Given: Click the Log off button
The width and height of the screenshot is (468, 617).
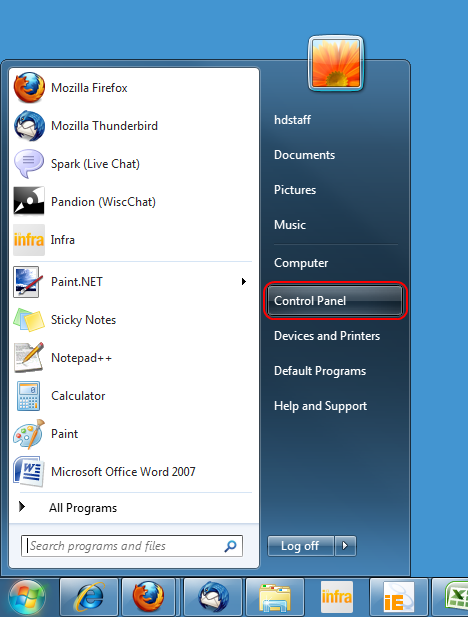Looking at the screenshot, I should pyautogui.click(x=301, y=546).
